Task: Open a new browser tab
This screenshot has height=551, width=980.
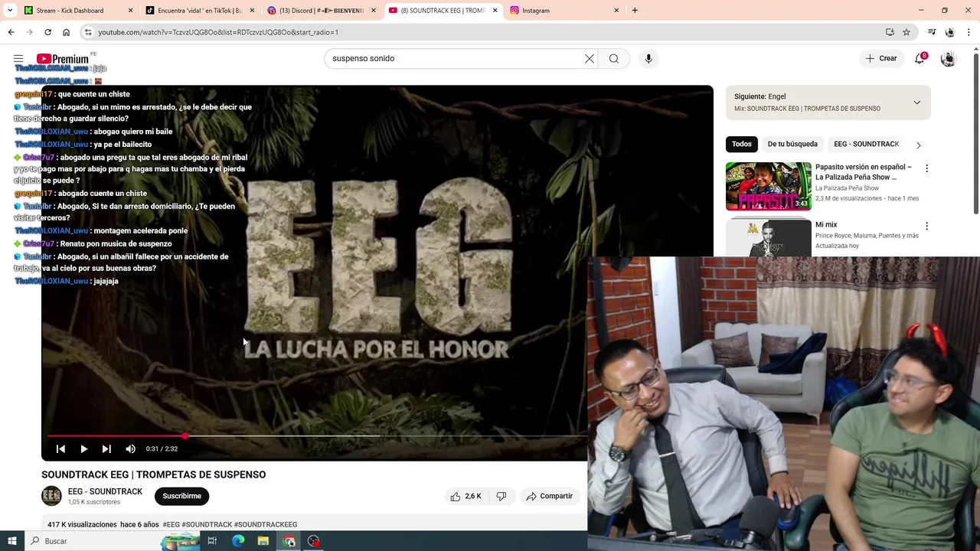Action: point(635,11)
